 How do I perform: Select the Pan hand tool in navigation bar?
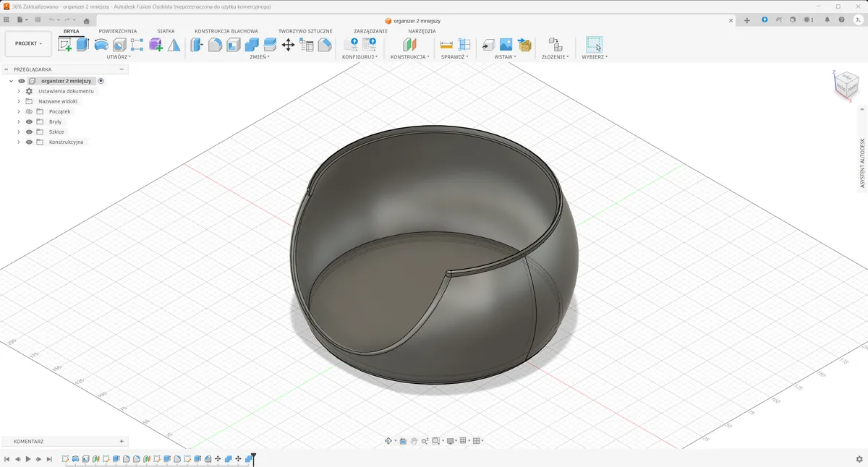click(414, 441)
